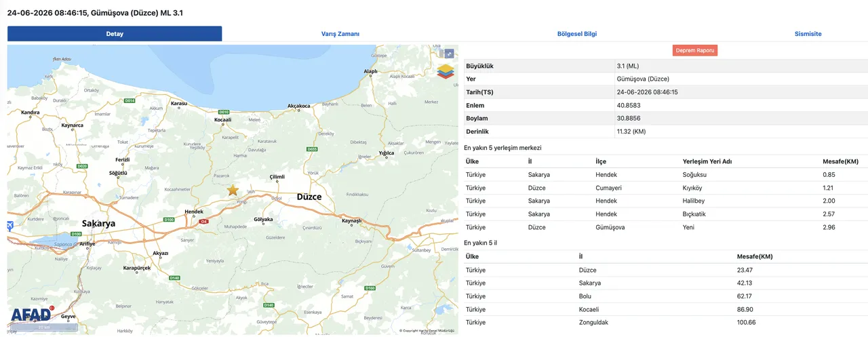Select the magnitude value 3.1 (ML)
This screenshot has width=868, height=337.
click(x=628, y=66)
